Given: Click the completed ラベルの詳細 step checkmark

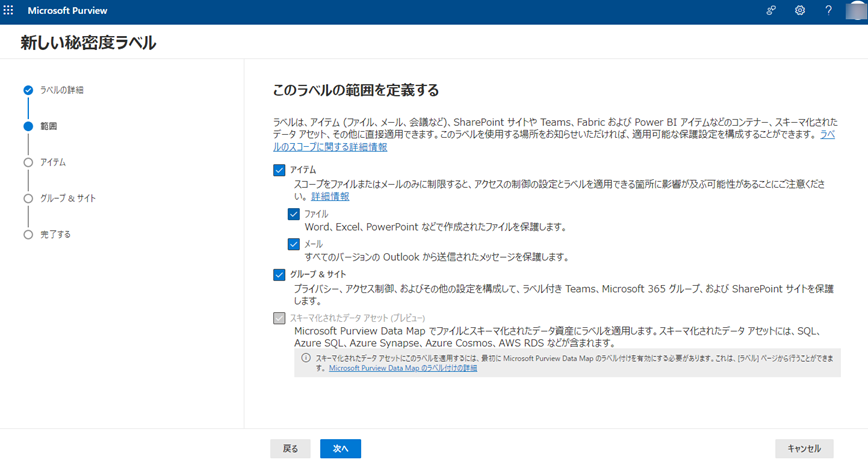Looking at the screenshot, I should [x=28, y=90].
